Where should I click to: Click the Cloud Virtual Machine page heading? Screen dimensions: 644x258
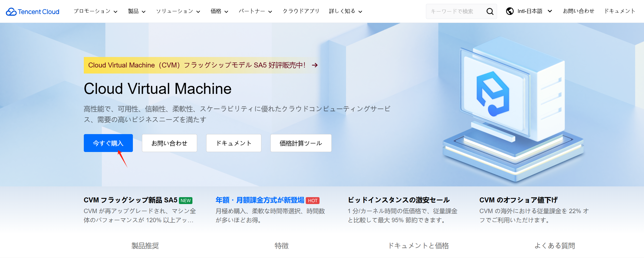158,89
